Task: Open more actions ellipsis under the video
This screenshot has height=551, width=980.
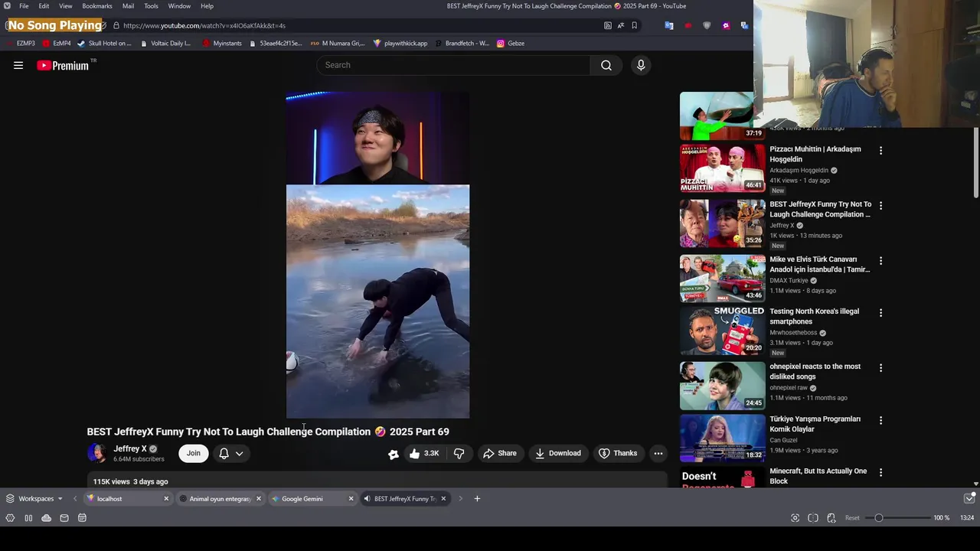Action: pyautogui.click(x=658, y=453)
